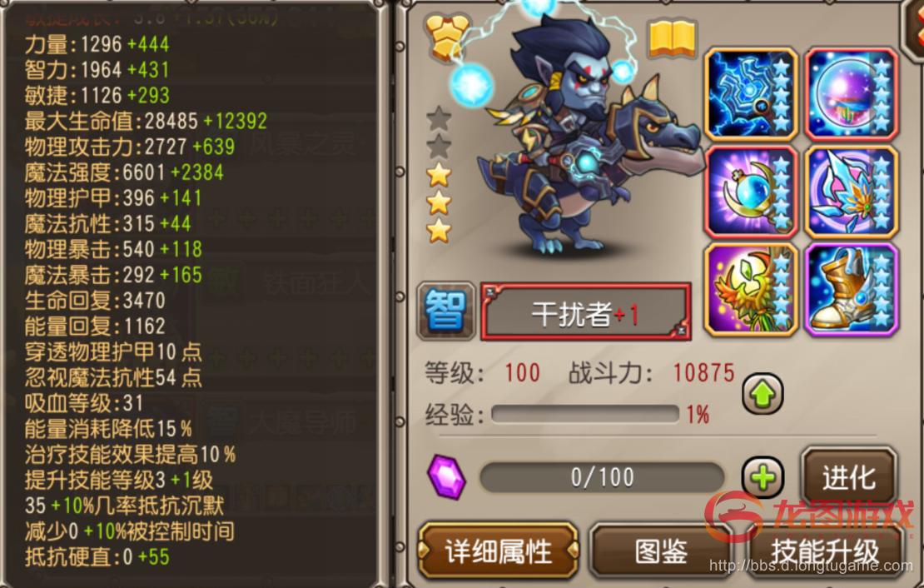Click the blue 智 attribute type badge
The width and height of the screenshot is (924, 588).
(446, 311)
